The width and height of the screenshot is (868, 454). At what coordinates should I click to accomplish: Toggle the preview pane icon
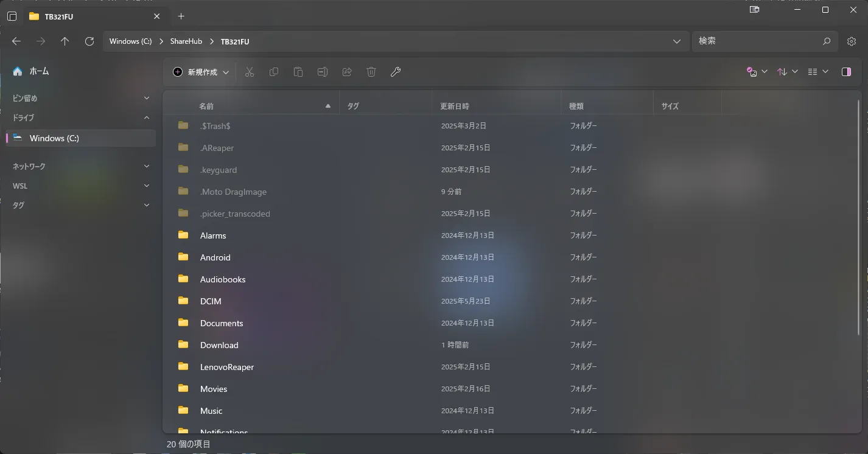click(x=846, y=72)
